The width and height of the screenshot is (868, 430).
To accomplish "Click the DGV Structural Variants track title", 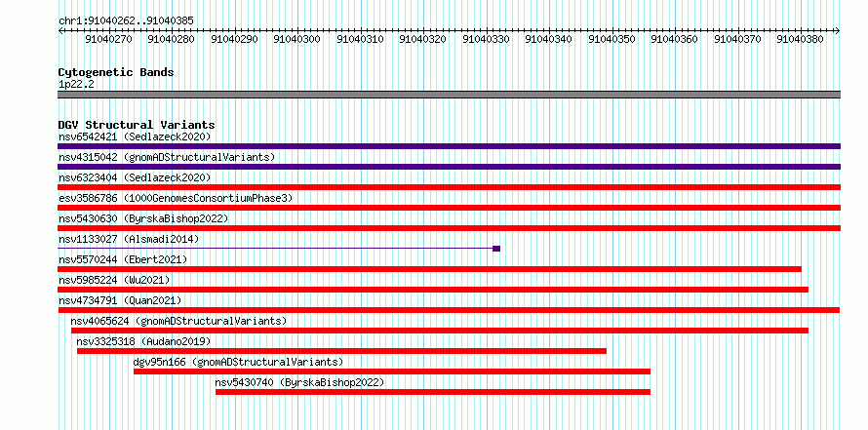I will click(x=137, y=125).
